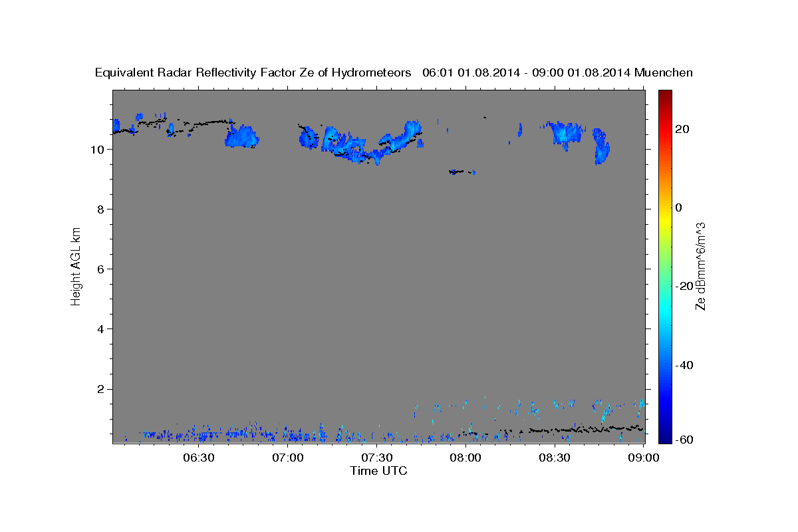Viewport: 798px width, 532px height.
Task: Click the 08:00 time tick label
Action: click(465, 458)
